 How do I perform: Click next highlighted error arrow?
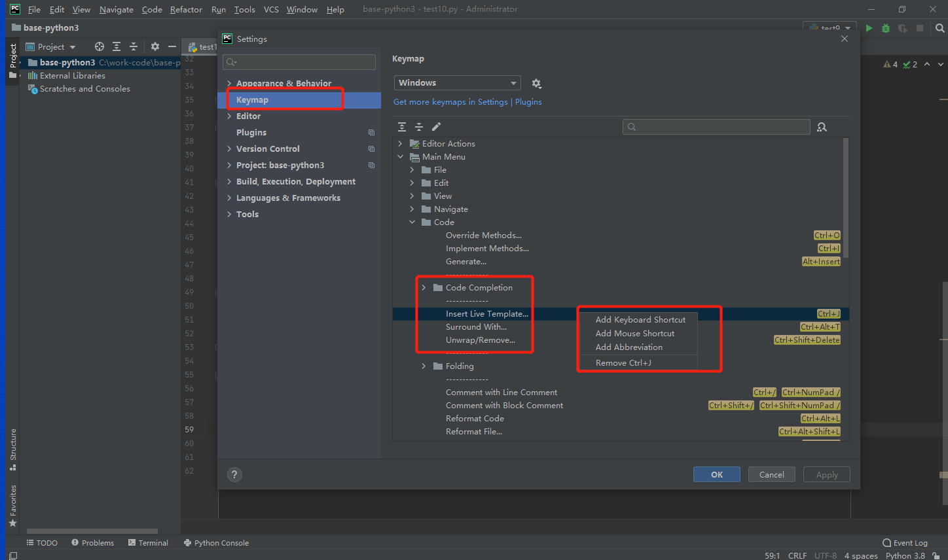[941, 64]
